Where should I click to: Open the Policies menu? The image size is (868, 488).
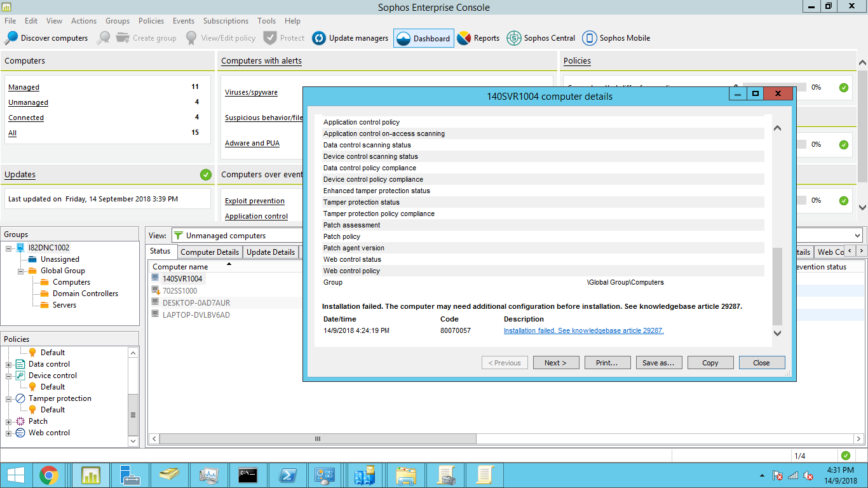151,21
